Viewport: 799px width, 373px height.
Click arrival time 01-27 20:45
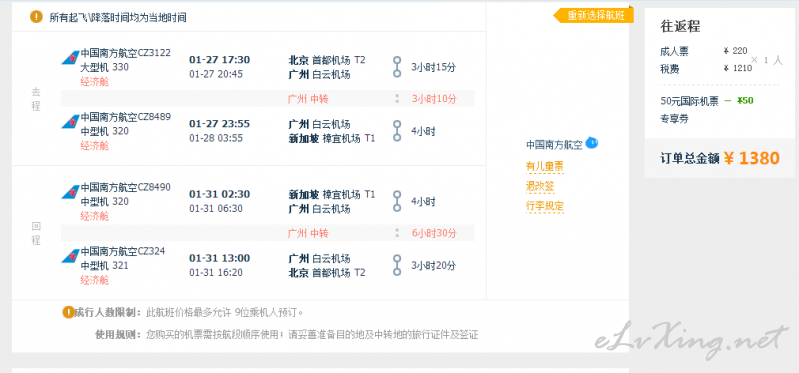point(216,74)
